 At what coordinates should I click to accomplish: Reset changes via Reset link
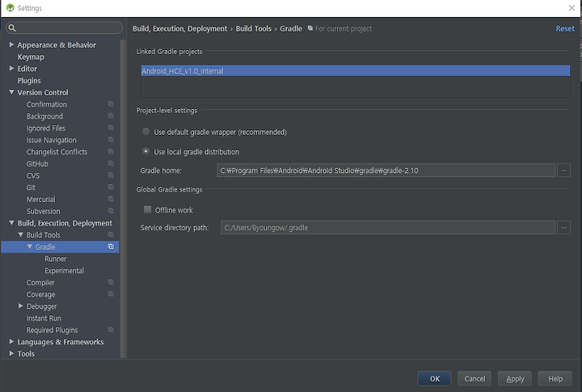(565, 28)
